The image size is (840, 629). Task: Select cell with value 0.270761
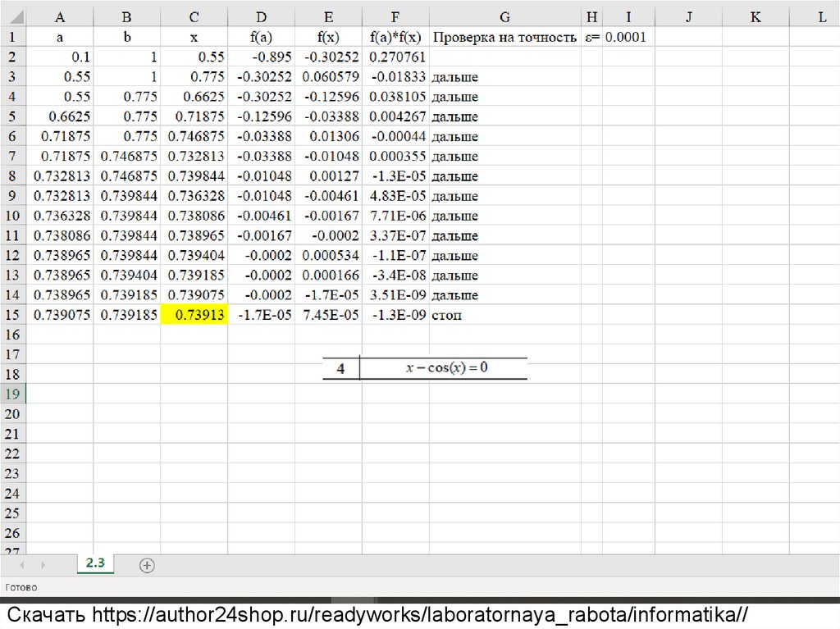pyautogui.click(x=395, y=57)
